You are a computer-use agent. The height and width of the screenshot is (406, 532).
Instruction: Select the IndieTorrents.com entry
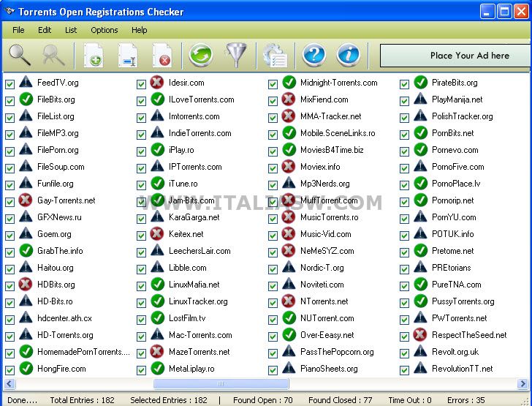pos(199,133)
